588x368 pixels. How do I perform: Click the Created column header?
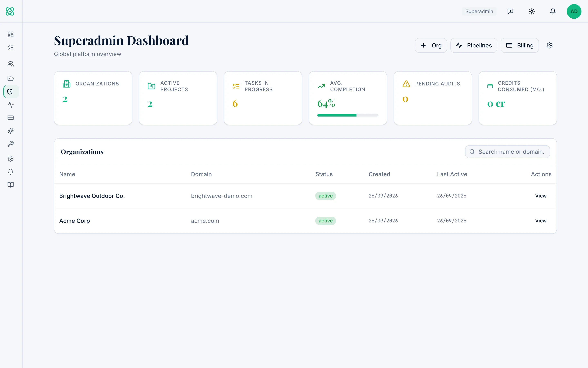tap(379, 174)
